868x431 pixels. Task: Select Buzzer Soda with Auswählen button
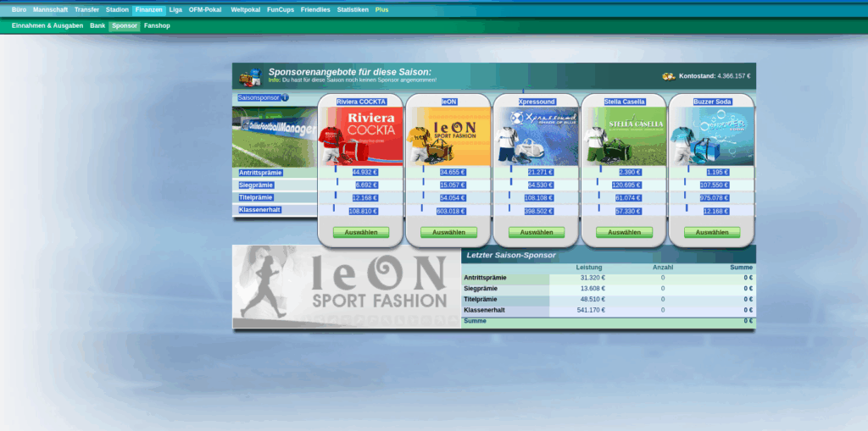pyautogui.click(x=711, y=232)
